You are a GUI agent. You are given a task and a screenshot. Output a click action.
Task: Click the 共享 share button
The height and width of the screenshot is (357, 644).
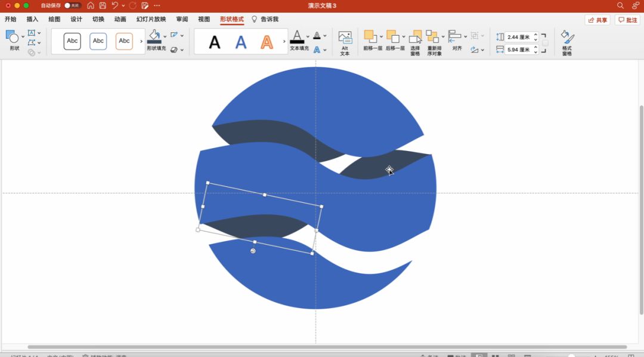[597, 20]
